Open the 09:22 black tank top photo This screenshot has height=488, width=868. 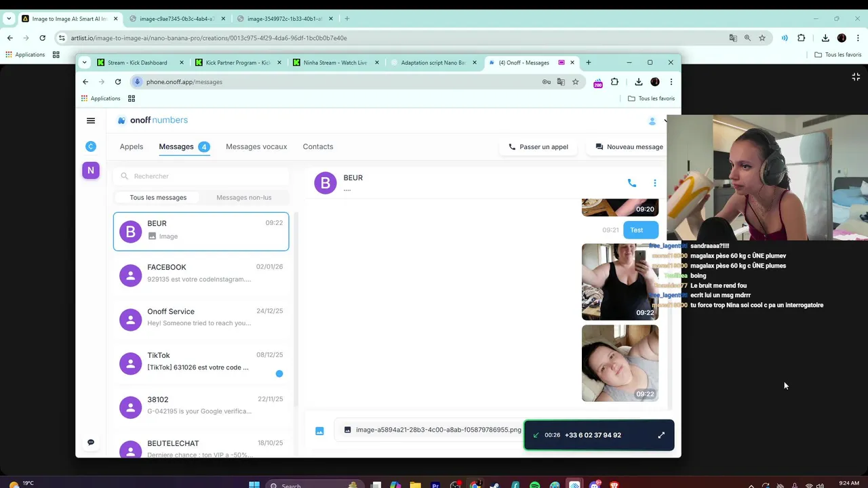click(x=620, y=282)
